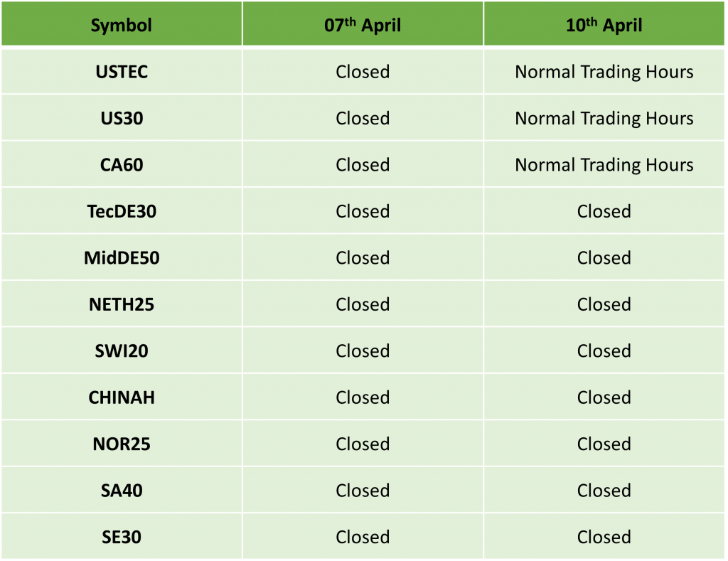Click USTEC's Normal Trading Hours cell
This screenshot has width=728, height=561.
(x=604, y=72)
